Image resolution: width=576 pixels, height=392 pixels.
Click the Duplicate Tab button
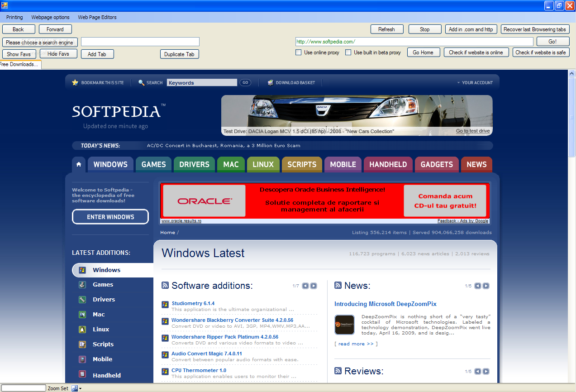[x=180, y=54]
